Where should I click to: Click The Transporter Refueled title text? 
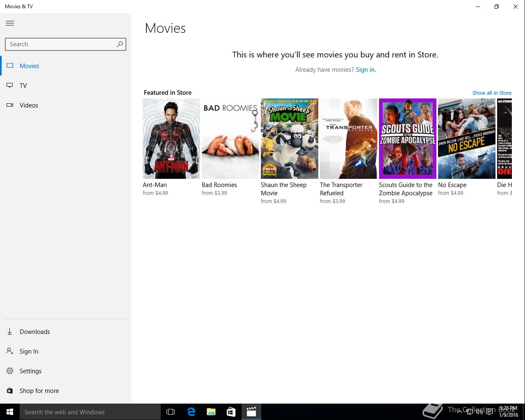(341, 189)
